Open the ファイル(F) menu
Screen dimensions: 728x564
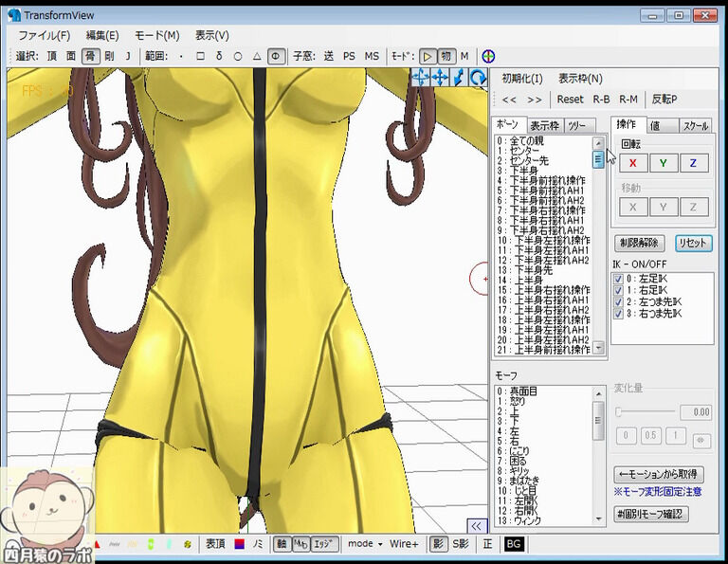[45, 36]
